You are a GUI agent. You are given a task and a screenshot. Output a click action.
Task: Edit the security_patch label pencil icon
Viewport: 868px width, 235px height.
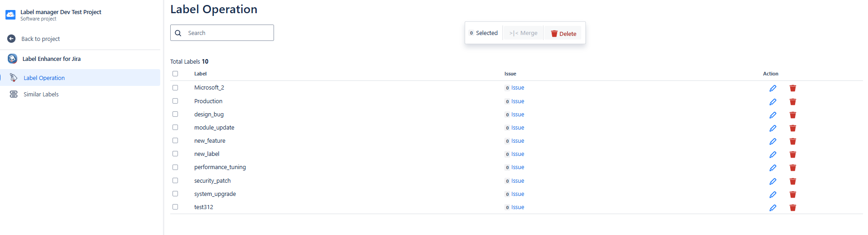(x=773, y=181)
